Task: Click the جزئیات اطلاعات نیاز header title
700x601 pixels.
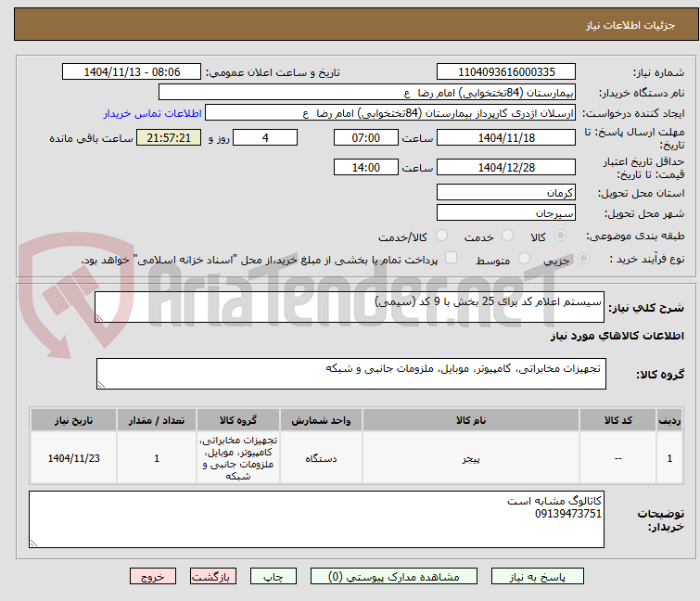Action: point(630,25)
